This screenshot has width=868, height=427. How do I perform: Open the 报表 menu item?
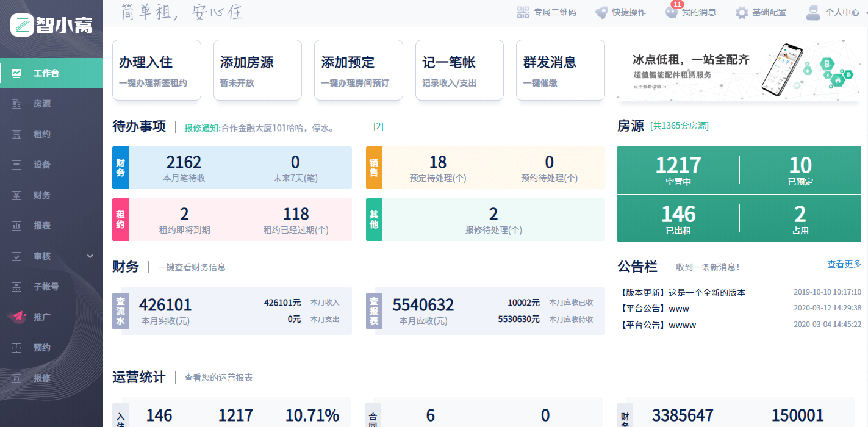click(x=51, y=226)
